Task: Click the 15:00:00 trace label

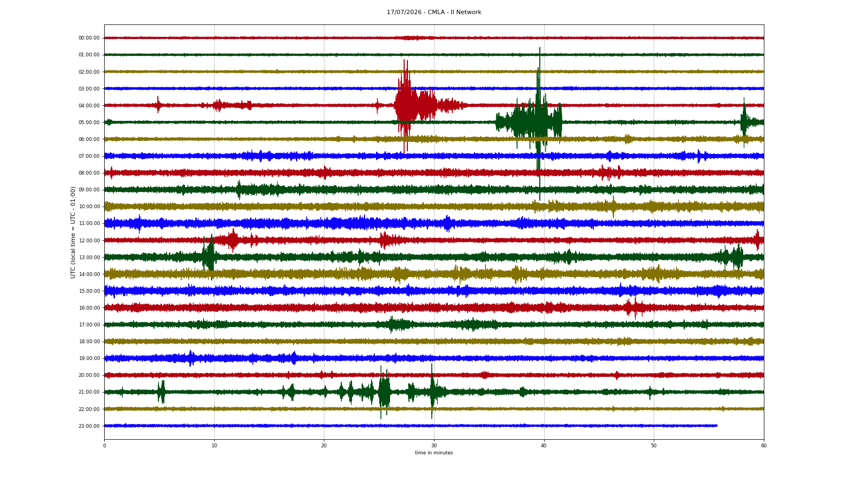Action: [x=89, y=291]
